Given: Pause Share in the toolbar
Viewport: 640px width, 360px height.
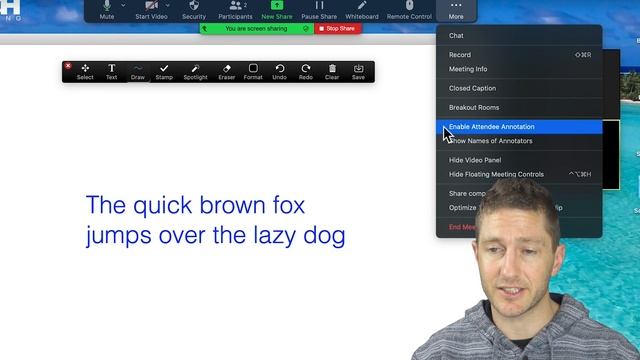Looking at the screenshot, I should 319,10.
